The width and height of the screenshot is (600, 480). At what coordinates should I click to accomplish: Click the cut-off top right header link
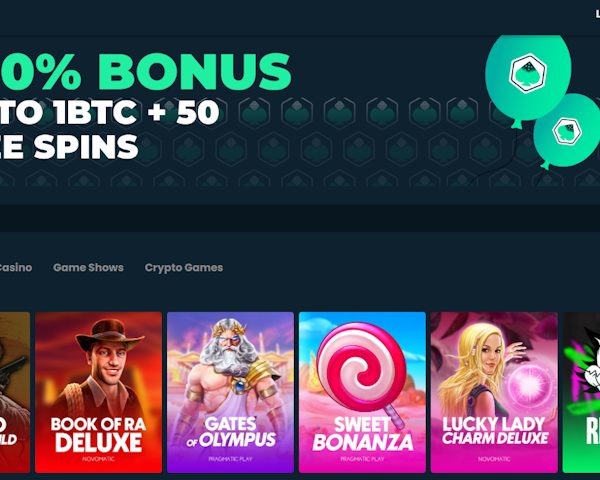pyautogui.click(x=598, y=15)
